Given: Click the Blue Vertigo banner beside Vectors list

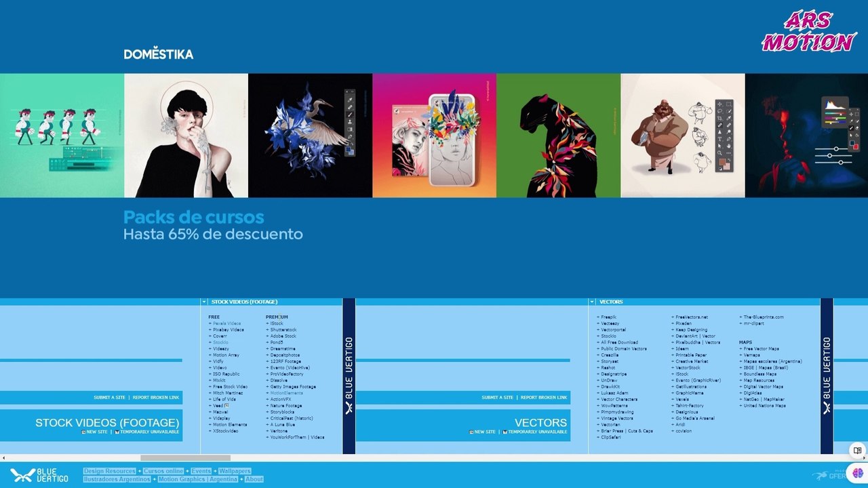Looking at the screenshot, I should (x=827, y=376).
